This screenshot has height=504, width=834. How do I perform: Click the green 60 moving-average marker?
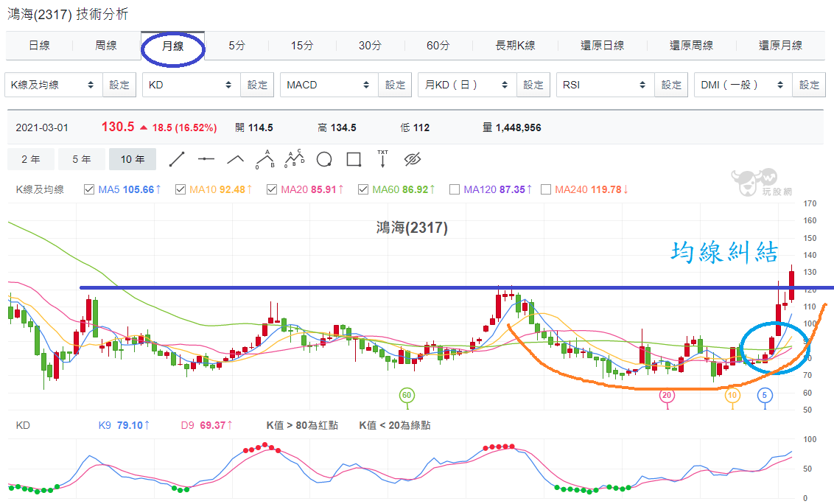pos(407,396)
